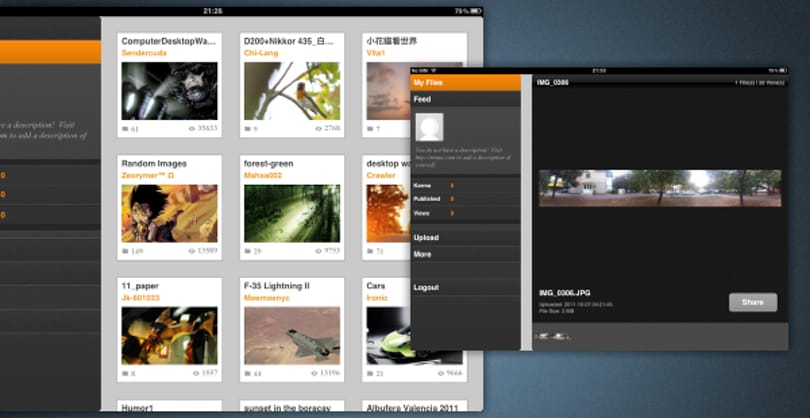Open the forest-green album thumbnail

pyautogui.click(x=292, y=213)
